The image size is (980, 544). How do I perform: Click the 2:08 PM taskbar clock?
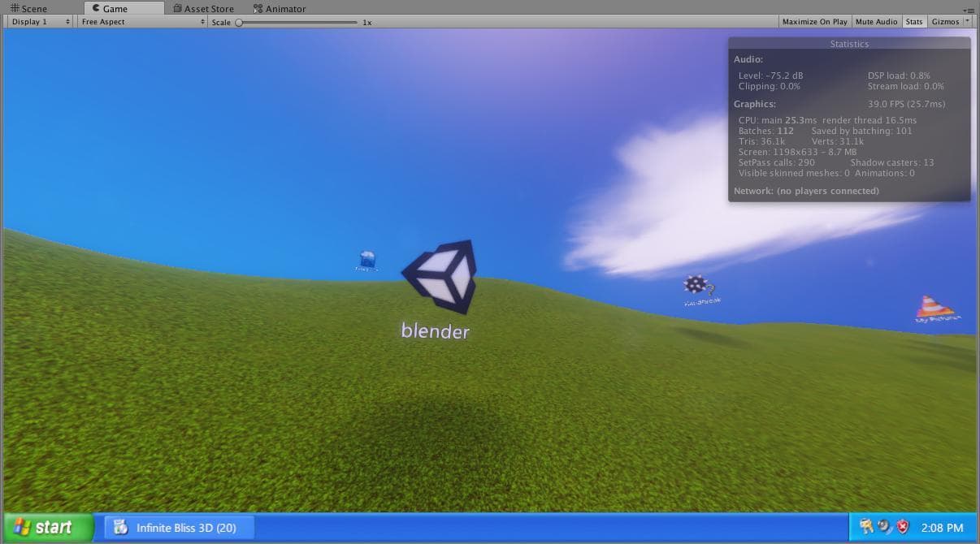click(942, 528)
